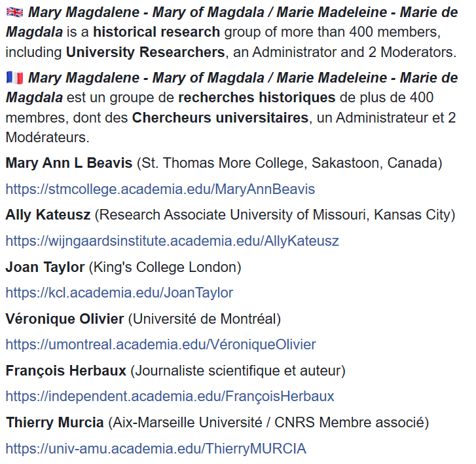Screen dimensions: 476x464
Task: Click the bold phrase "University Researchers"
Action: coord(145,52)
